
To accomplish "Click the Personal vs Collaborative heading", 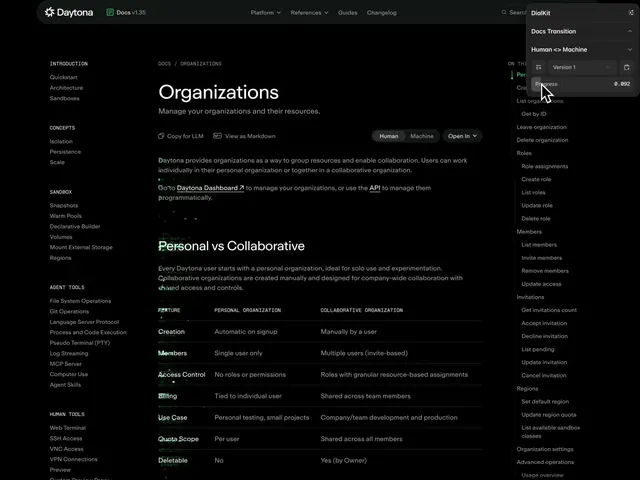I will tap(231, 246).
